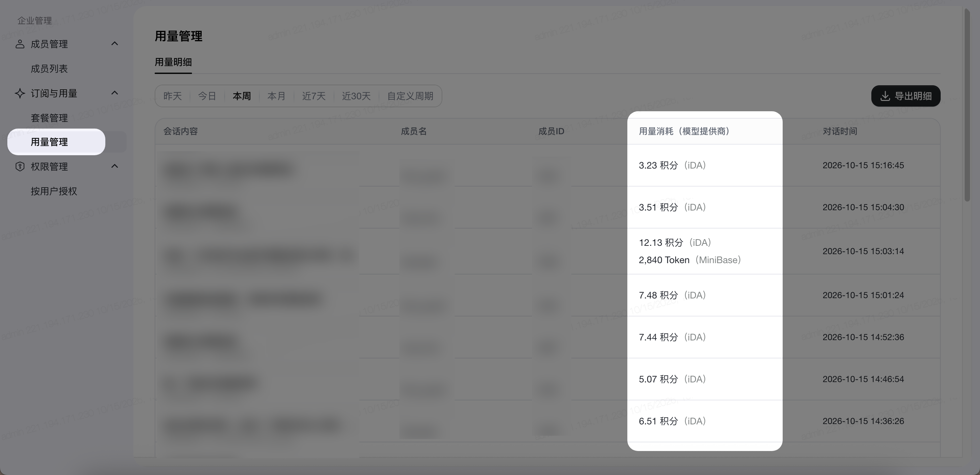Image resolution: width=980 pixels, height=475 pixels.
Task: Filter usage by 本月
Action: click(x=276, y=96)
